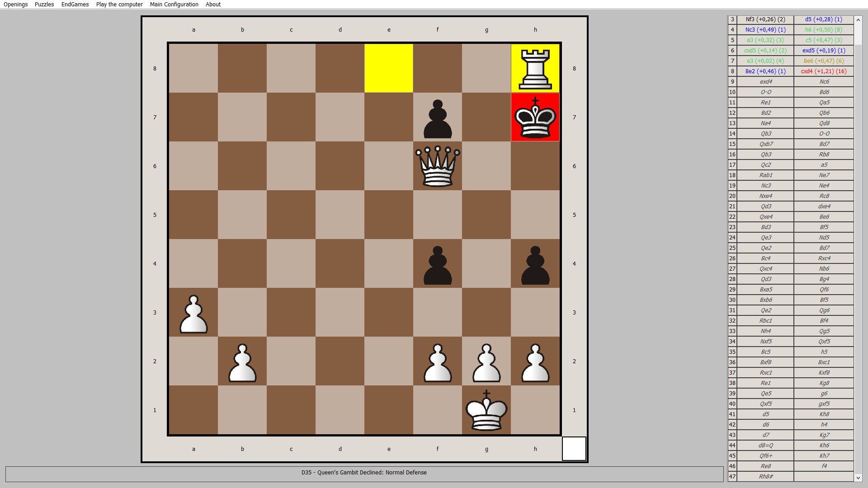Open the Openings menu

[x=15, y=4]
